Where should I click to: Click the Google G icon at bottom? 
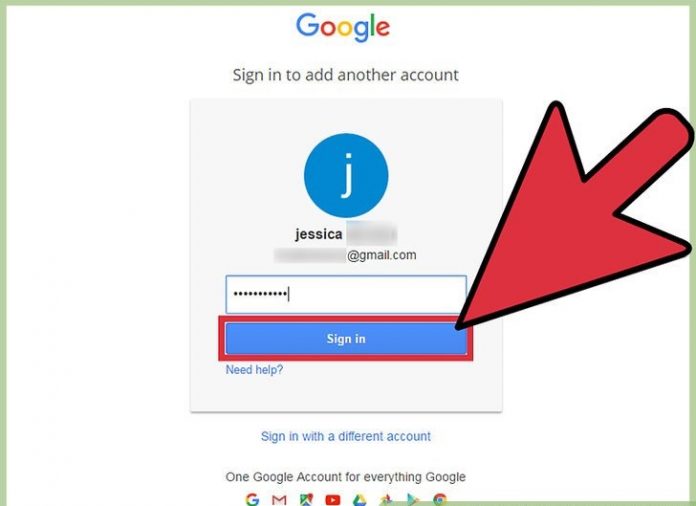point(252,500)
